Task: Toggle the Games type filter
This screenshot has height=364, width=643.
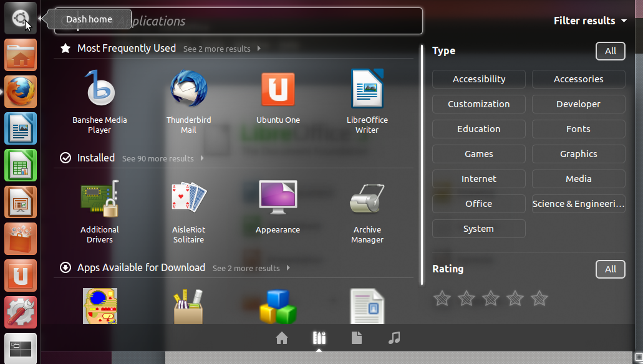Action: tap(479, 154)
